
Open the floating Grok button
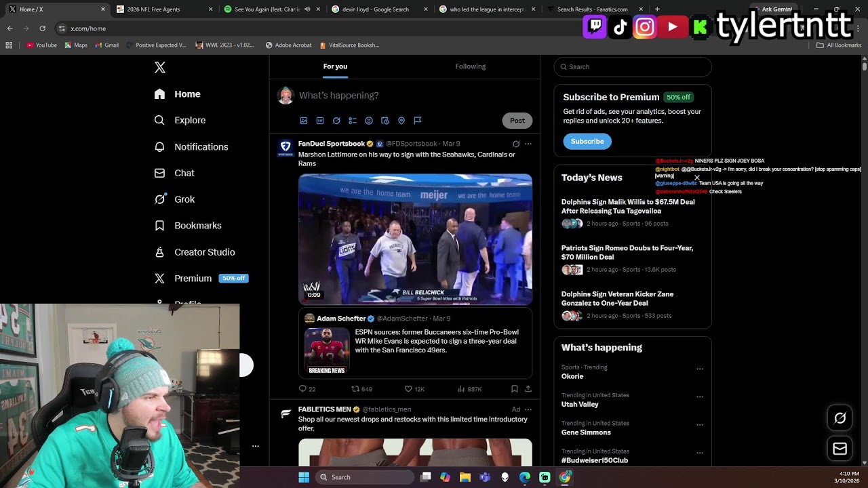pos(840,418)
